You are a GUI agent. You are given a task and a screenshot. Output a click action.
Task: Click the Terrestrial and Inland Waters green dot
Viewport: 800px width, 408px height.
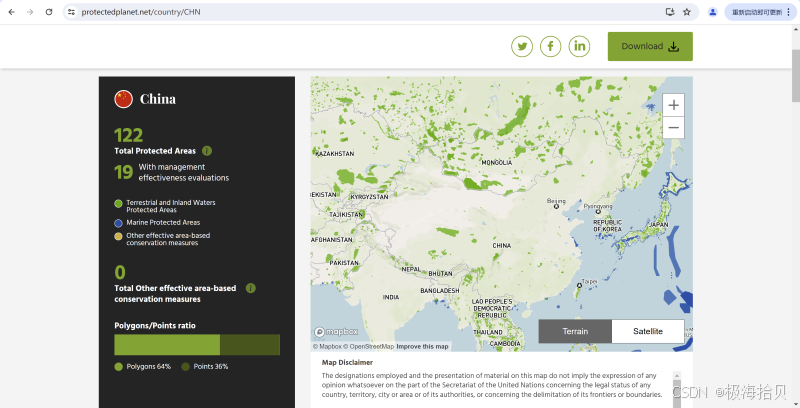pyautogui.click(x=118, y=204)
